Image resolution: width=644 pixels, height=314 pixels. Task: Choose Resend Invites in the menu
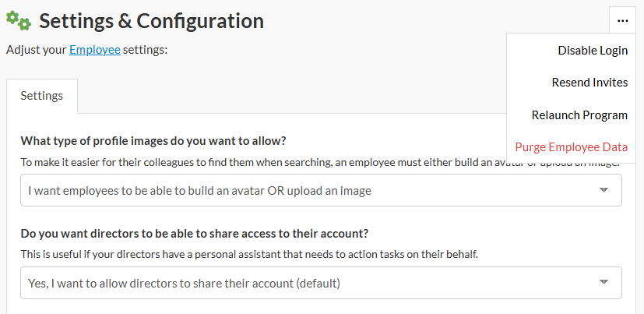(x=589, y=83)
